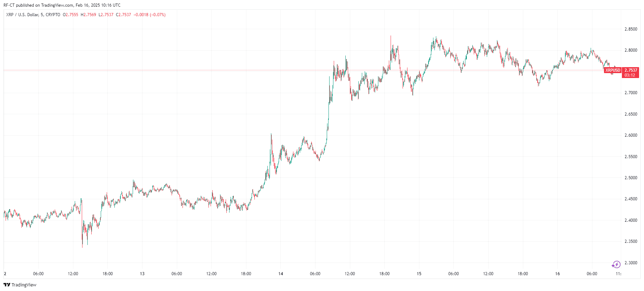Select the red XRPUSD symbol tag

613,70
